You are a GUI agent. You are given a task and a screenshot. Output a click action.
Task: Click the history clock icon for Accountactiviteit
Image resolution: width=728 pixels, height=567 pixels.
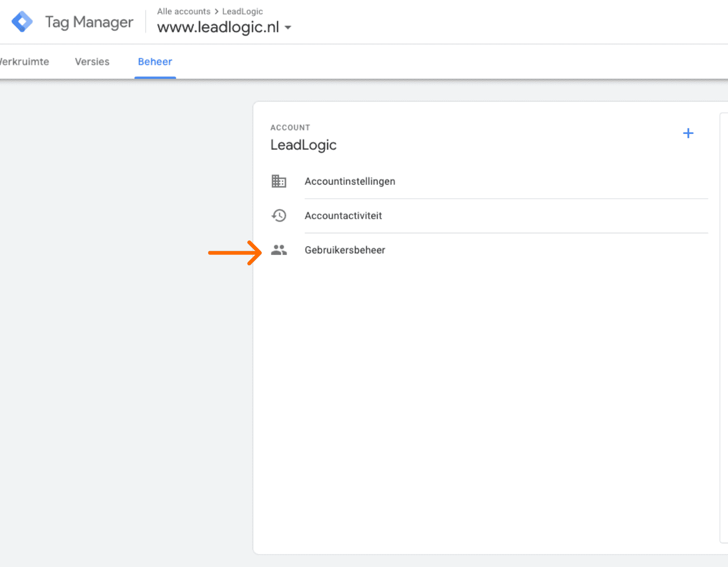[279, 216]
